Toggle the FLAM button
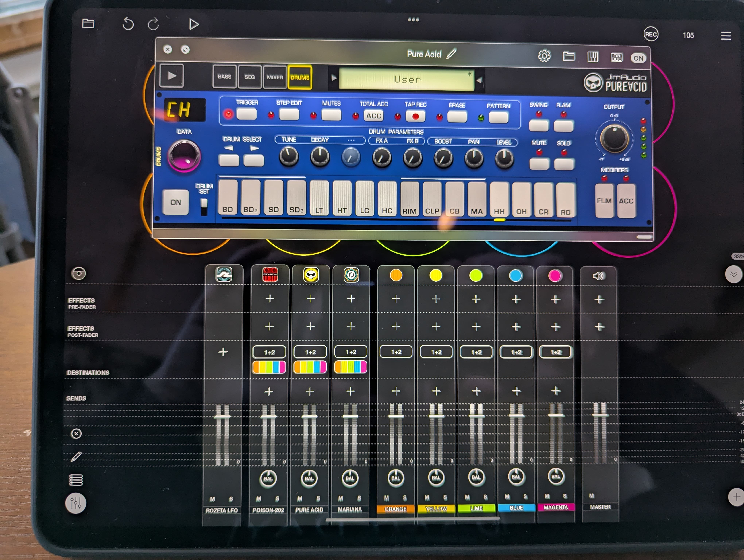This screenshot has width=744, height=560. point(563,126)
